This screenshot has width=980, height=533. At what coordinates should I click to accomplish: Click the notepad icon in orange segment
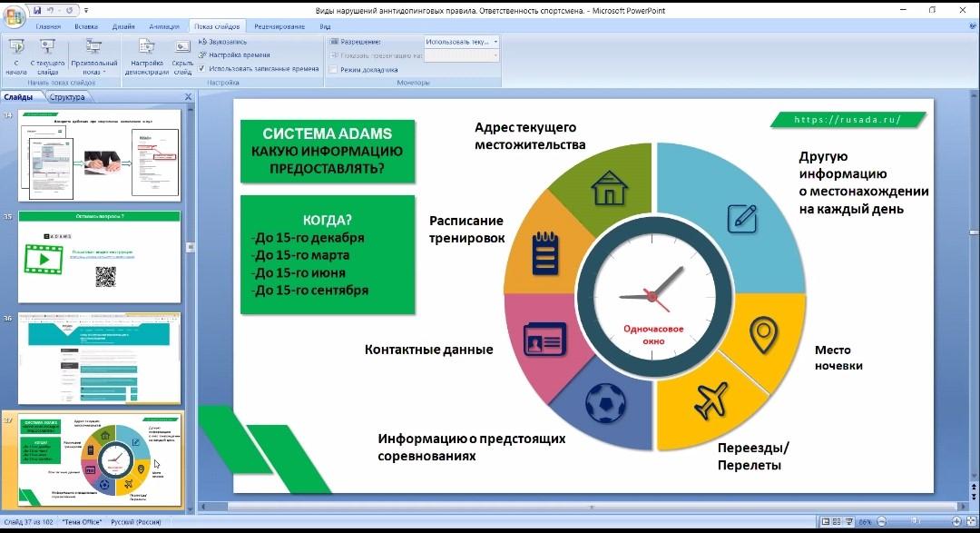pos(545,253)
